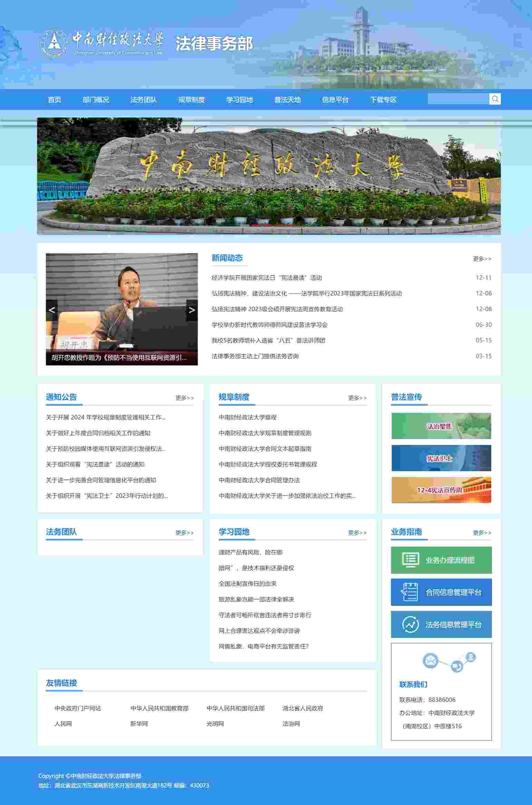
Task: Click the search magnifier icon
Action: tap(495, 99)
